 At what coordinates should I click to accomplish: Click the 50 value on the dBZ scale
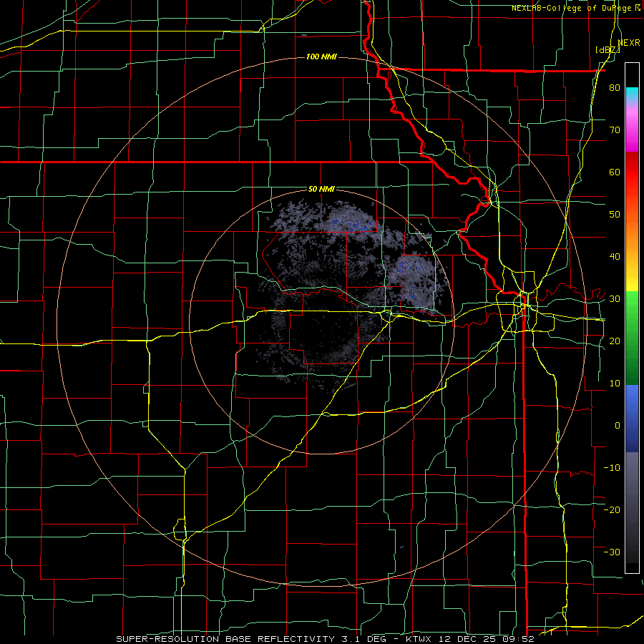[615, 215]
